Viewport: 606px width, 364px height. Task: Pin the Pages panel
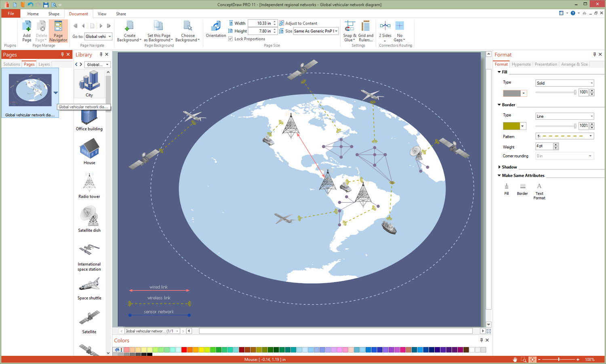pyautogui.click(x=62, y=54)
